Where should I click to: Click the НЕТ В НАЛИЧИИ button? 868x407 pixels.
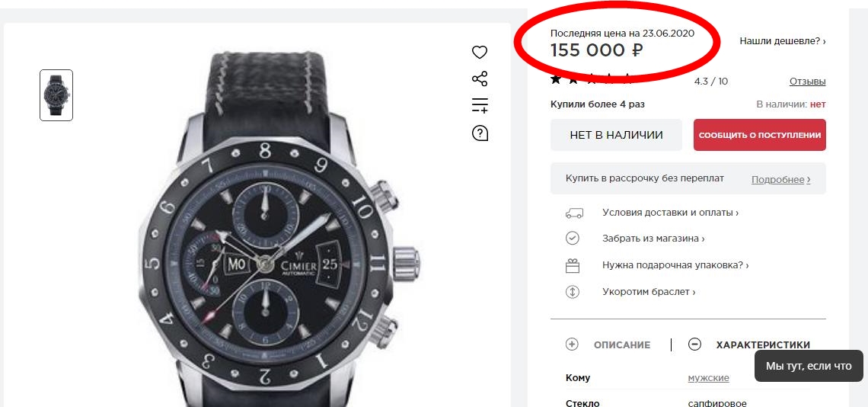616,135
